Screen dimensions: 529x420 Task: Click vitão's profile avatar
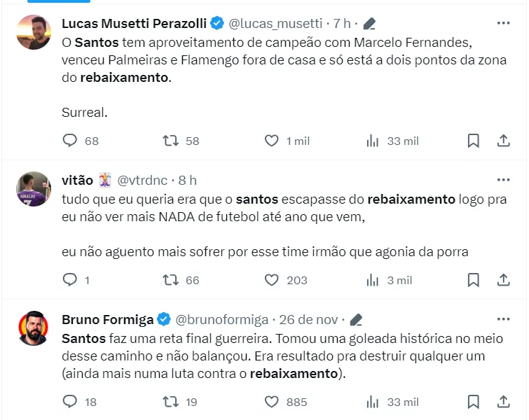[x=34, y=189]
